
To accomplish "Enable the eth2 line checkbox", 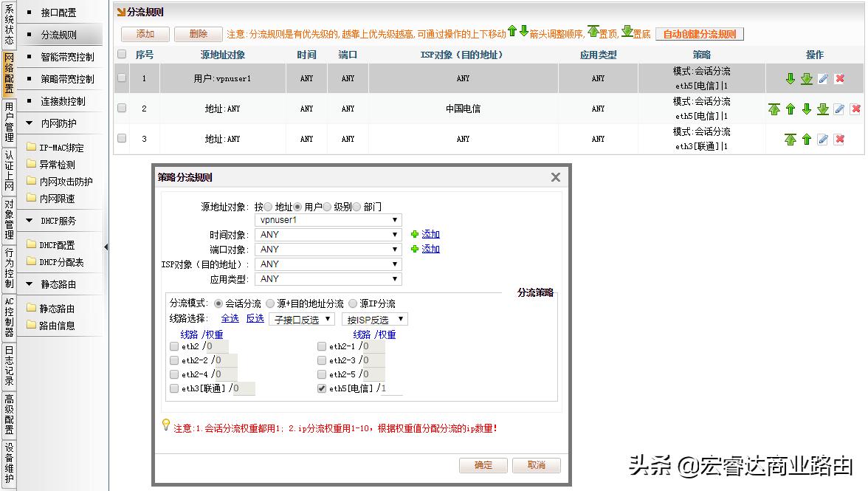I will point(173,346).
